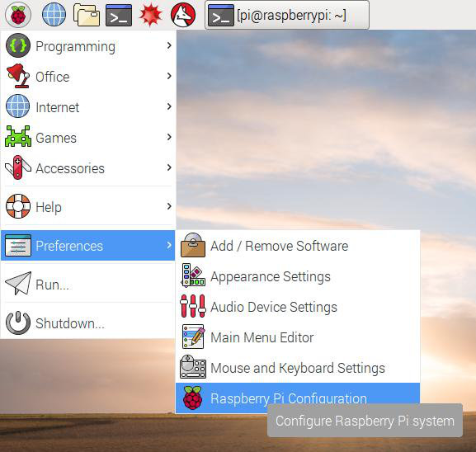Image resolution: width=476 pixels, height=452 pixels.
Task: Launch the web browser globe in taskbar
Action: [x=54, y=15]
